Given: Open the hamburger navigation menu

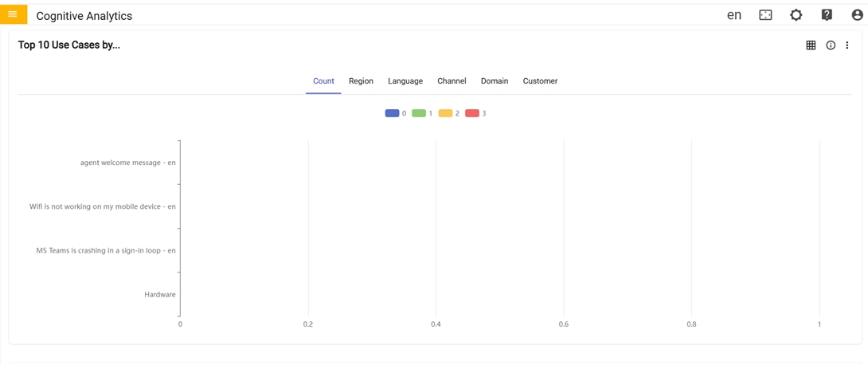Looking at the screenshot, I should pos(13,14).
